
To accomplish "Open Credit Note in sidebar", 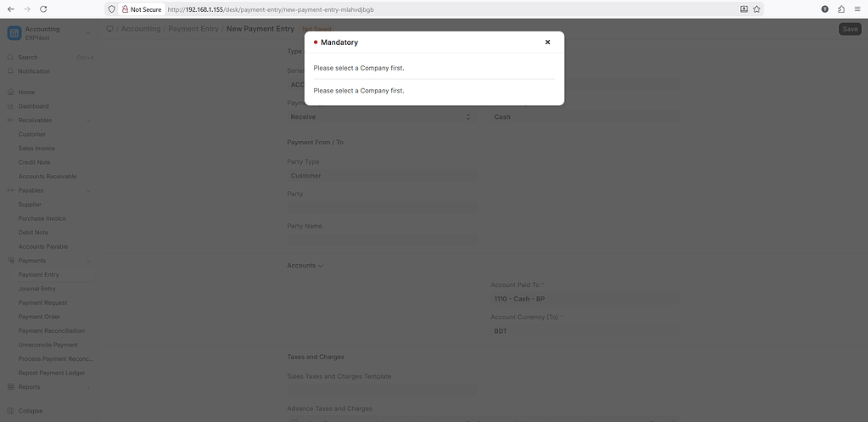I will pos(34,162).
